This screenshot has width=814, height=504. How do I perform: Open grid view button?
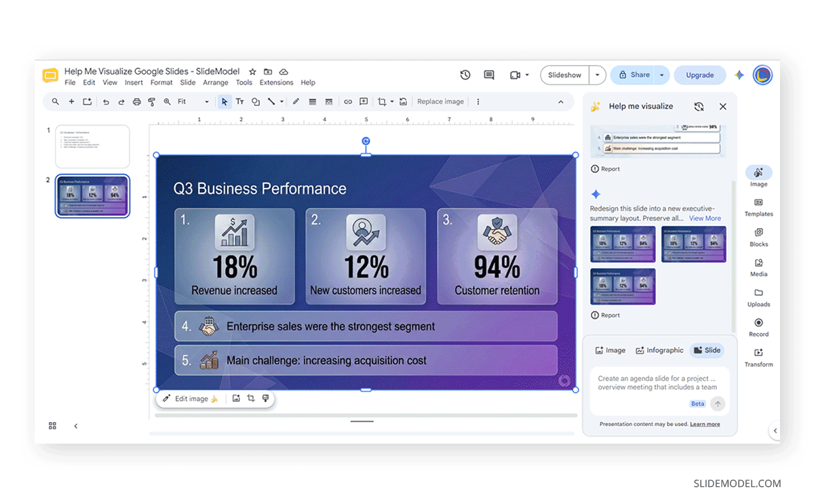(52, 426)
